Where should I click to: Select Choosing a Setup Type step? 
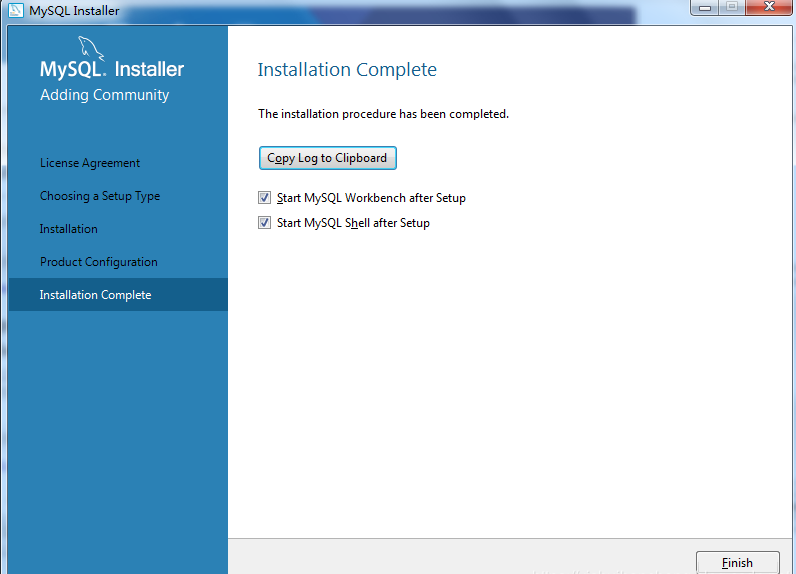click(x=100, y=196)
